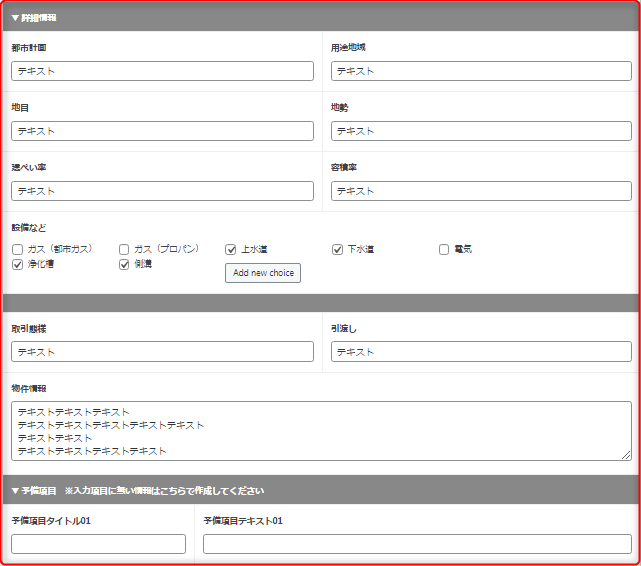The image size is (641, 566).
Task: Click the 予備項目タイトル01 empty field
Action: tap(98, 544)
